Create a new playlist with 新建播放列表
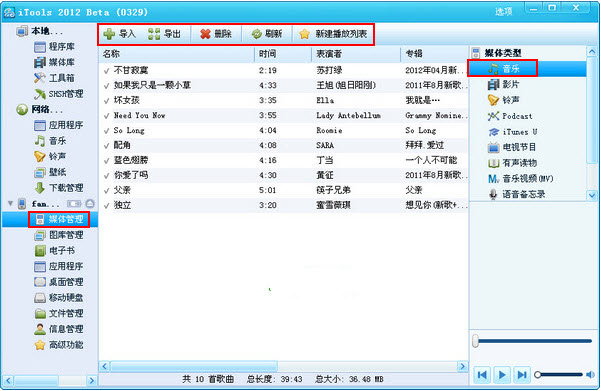The height and width of the screenshot is (391, 601). [x=333, y=34]
